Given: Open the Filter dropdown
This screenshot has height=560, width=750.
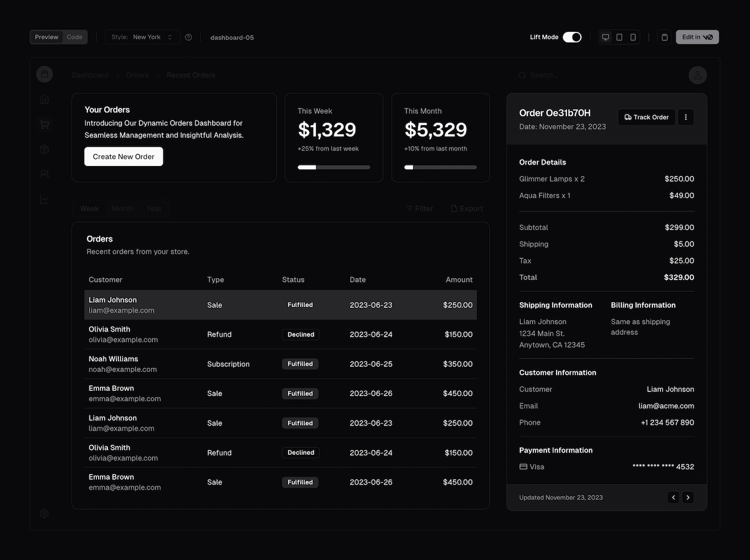Looking at the screenshot, I should (420, 208).
